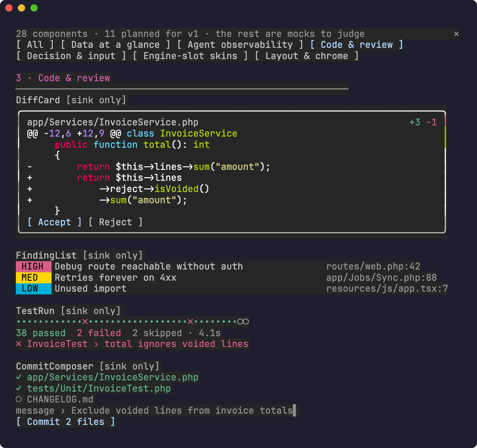Screen dimensions: 477x448
Task: Focus the commit message input field
Action: (x=156, y=411)
